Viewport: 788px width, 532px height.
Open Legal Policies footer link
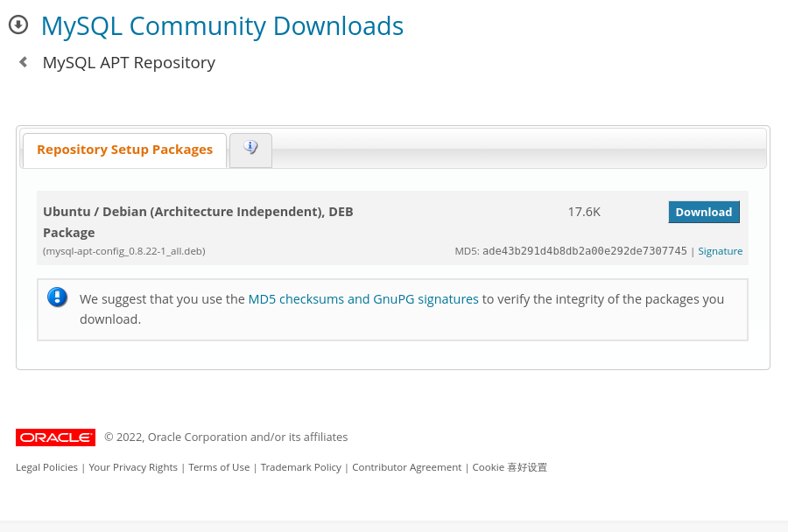(46, 467)
